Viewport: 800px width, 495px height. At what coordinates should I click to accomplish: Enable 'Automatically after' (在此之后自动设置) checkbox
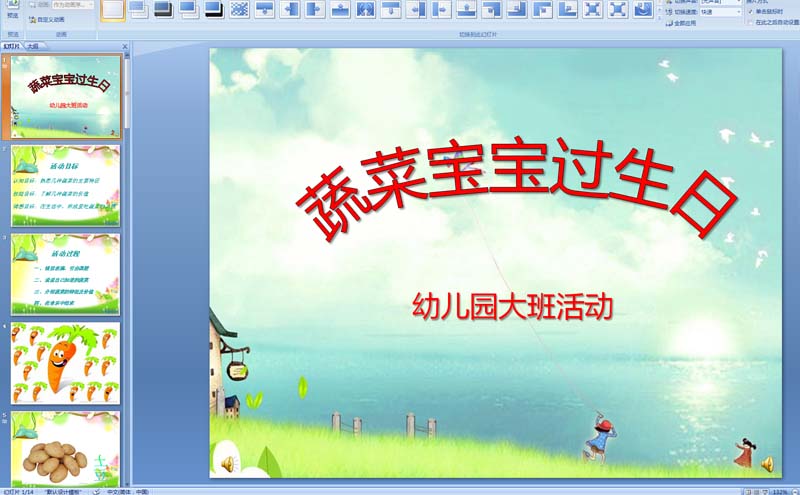(x=750, y=21)
